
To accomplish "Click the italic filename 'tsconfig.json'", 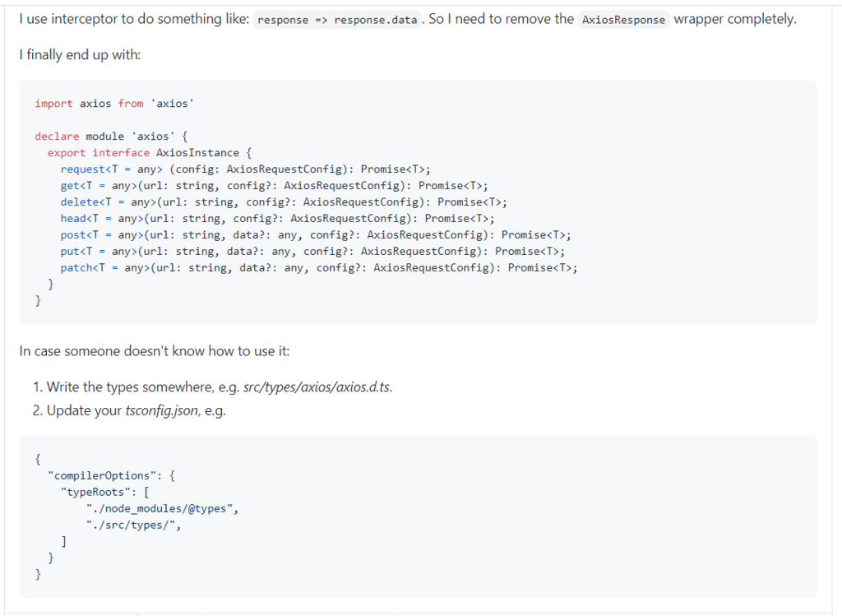I will (x=163, y=411).
